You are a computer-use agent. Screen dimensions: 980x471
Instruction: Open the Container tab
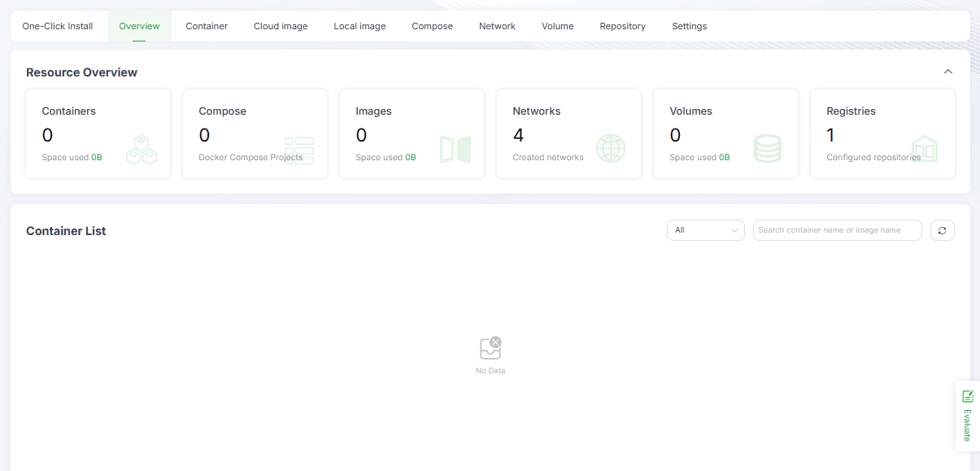pyautogui.click(x=207, y=26)
